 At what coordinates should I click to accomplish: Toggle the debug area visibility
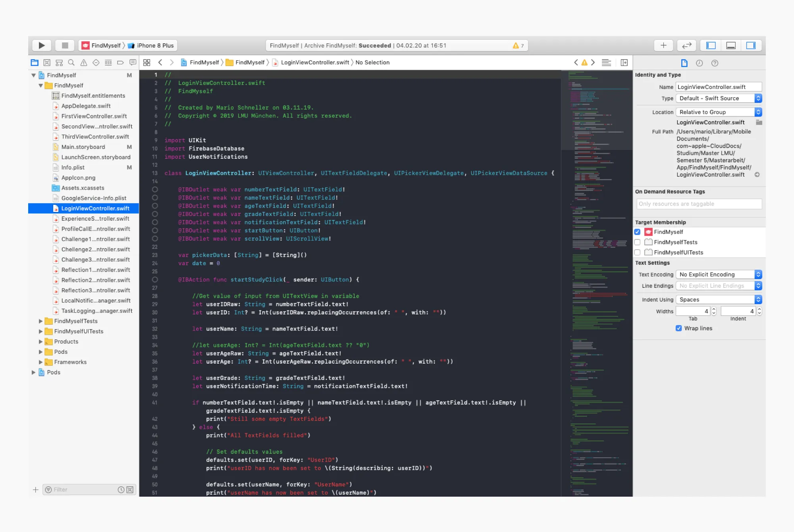[x=731, y=45]
